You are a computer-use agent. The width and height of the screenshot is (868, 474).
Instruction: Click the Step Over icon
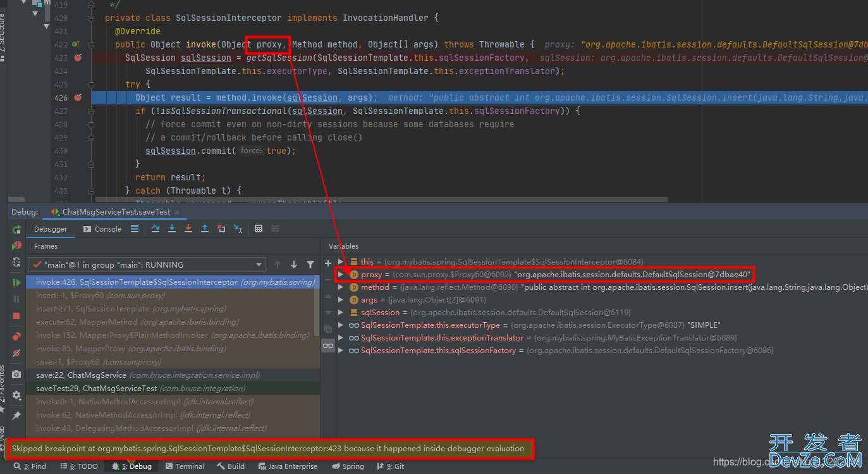155,229
